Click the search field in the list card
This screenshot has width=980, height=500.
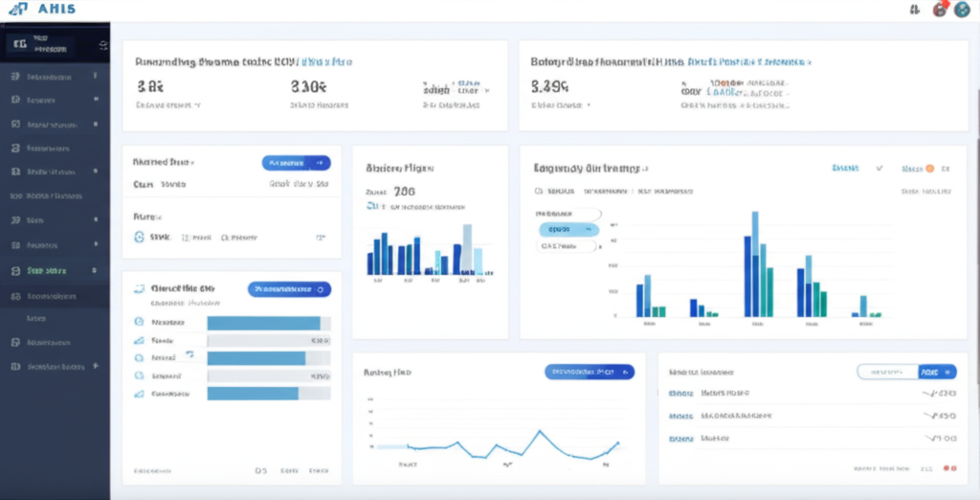886,372
